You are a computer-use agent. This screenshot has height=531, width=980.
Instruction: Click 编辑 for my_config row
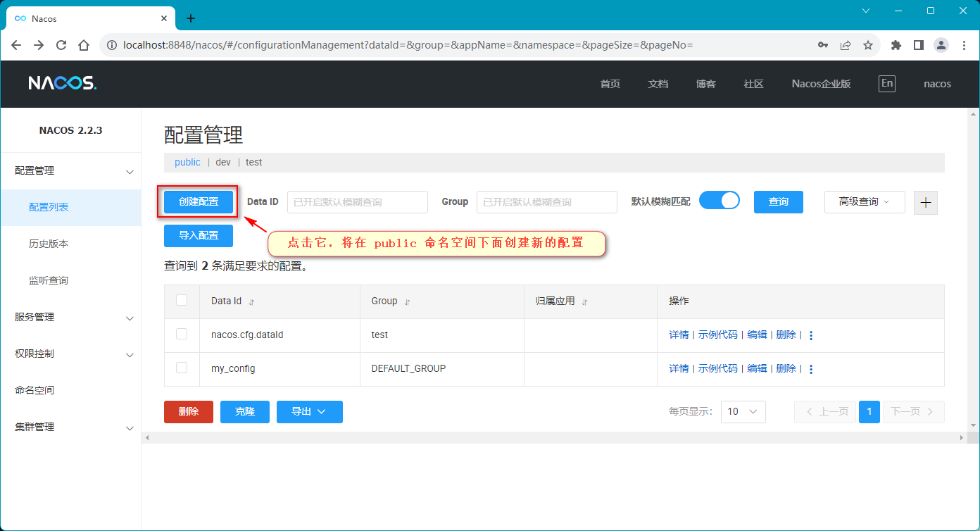[x=757, y=368]
